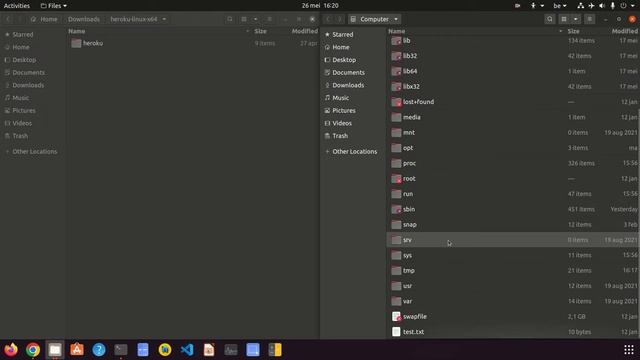This screenshot has width=640, height=360.
Task: Open the network status icon in top bar
Action: click(580, 6)
